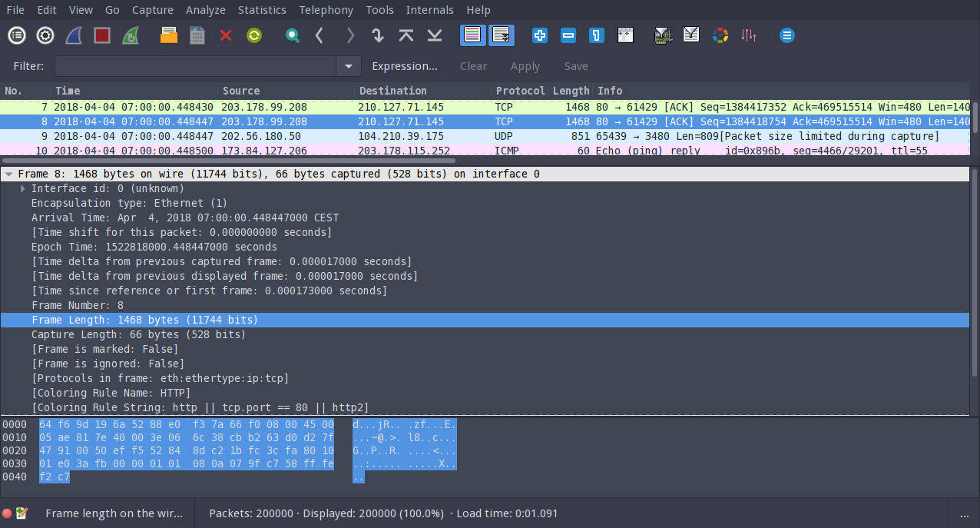Edit capture filters
This screenshot has width=980, height=528.
[664, 35]
